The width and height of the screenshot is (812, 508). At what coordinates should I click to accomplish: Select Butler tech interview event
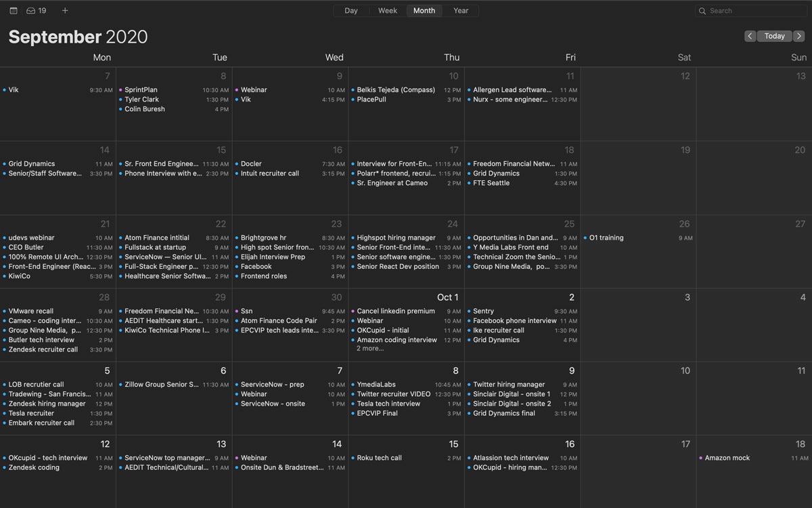coord(58,340)
